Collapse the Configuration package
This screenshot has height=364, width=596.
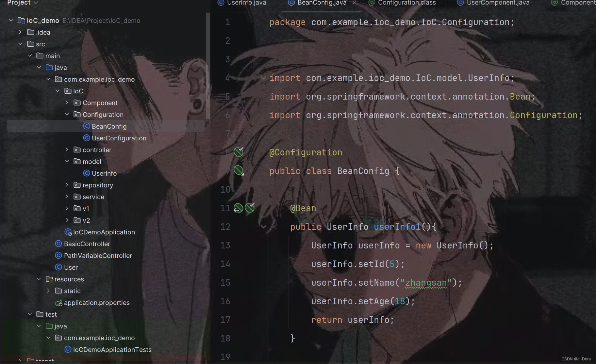[x=67, y=115]
